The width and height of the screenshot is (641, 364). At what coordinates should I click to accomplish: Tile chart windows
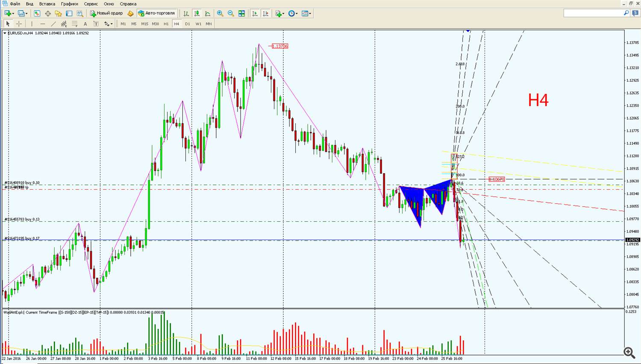coord(241,13)
